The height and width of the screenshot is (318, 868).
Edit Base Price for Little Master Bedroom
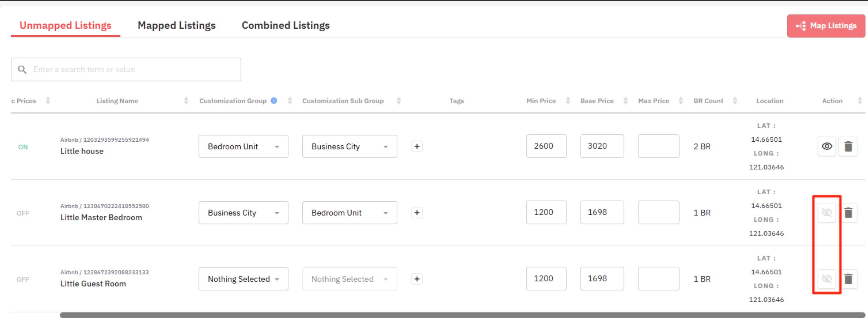click(x=602, y=212)
